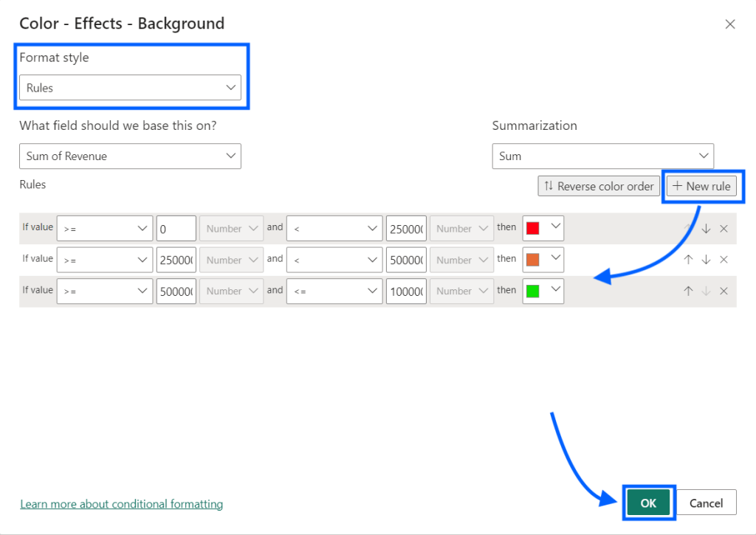Click the first rule's 0 value field
The width and height of the screenshot is (756, 535).
point(176,228)
